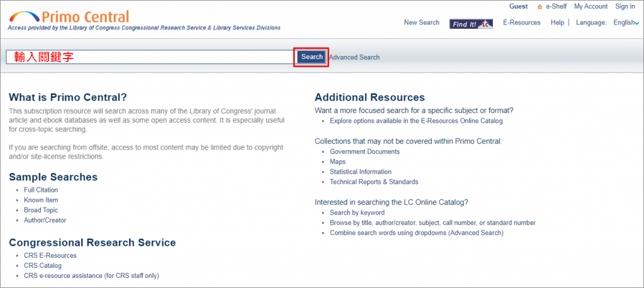Screen dimensions: 644x288
Task: Open Technical Reports & Standards link
Action: click(374, 182)
